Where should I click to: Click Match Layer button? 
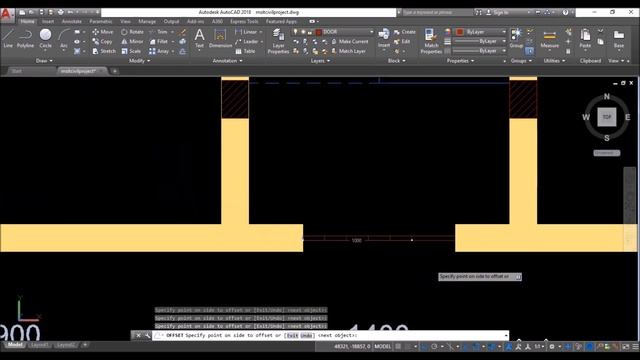(x=349, y=51)
